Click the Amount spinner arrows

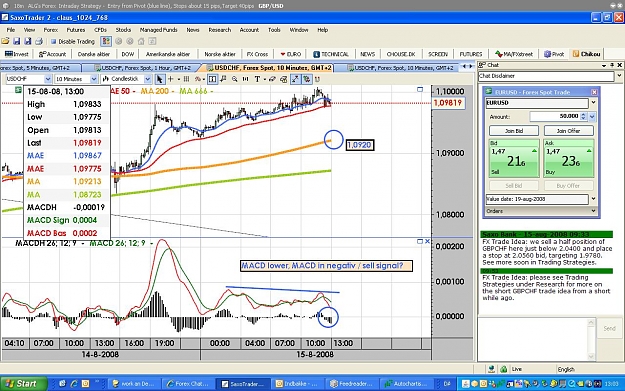pyautogui.click(x=584, y=116)
